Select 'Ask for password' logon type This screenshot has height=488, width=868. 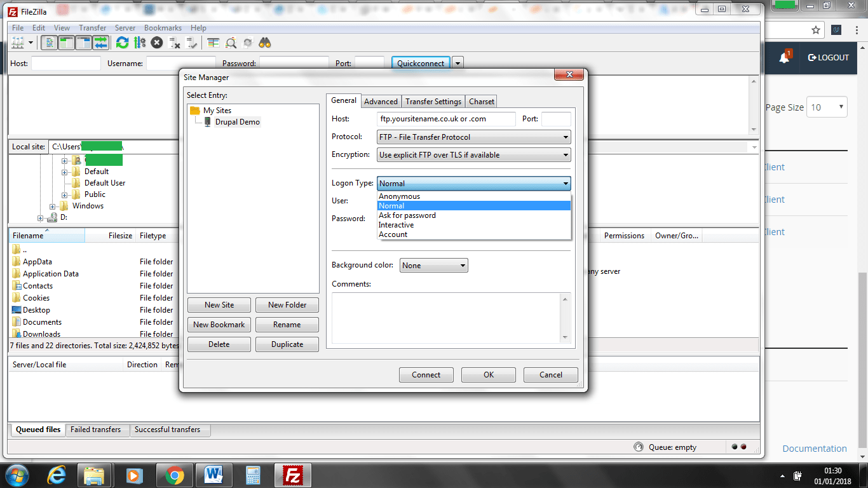(x=407, y=215)
